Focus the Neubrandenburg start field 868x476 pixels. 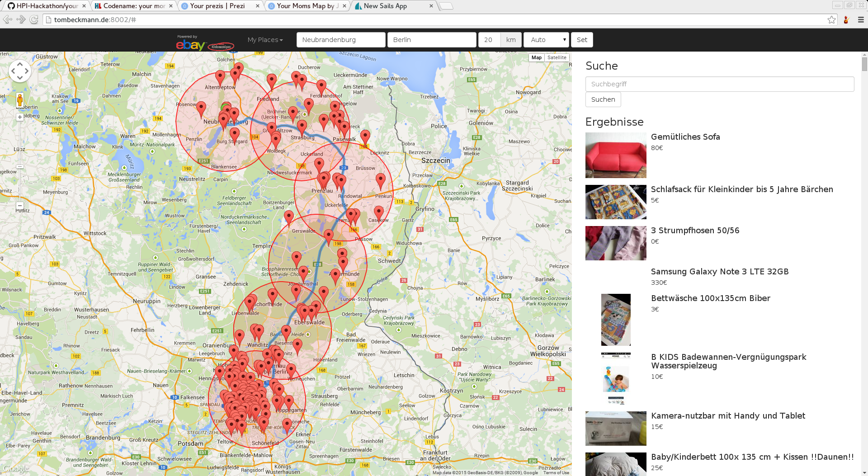pyautogui.click(x=341, y=40)
